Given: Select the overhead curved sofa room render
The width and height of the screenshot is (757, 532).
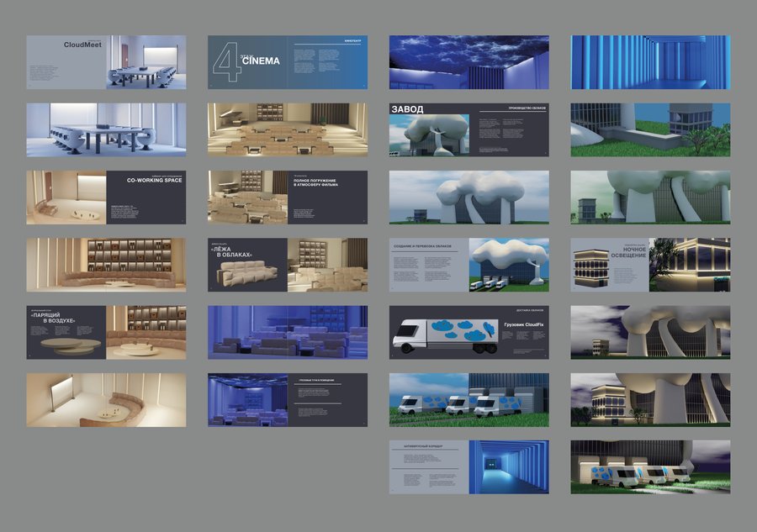Looking at the screenshot, I should click(106, 400).
